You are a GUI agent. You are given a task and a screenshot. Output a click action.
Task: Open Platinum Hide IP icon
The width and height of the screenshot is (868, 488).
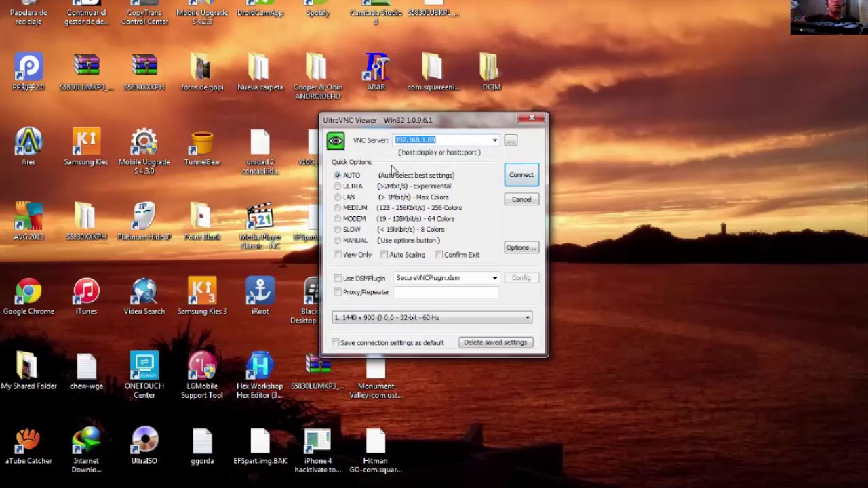click(x=144, y=221)
